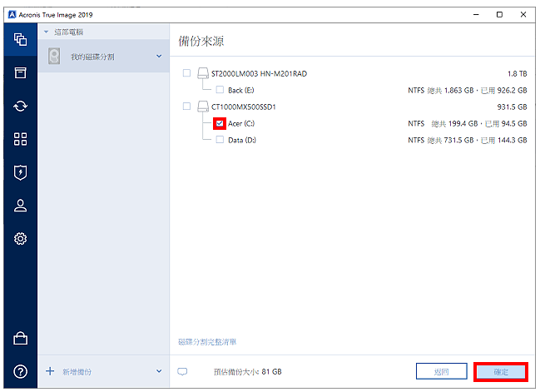Viewport: 540px width, 392px height.
Task: Click the ST2000LM003 HN-M201RAD disk name
Action: [x=260, y=74]
